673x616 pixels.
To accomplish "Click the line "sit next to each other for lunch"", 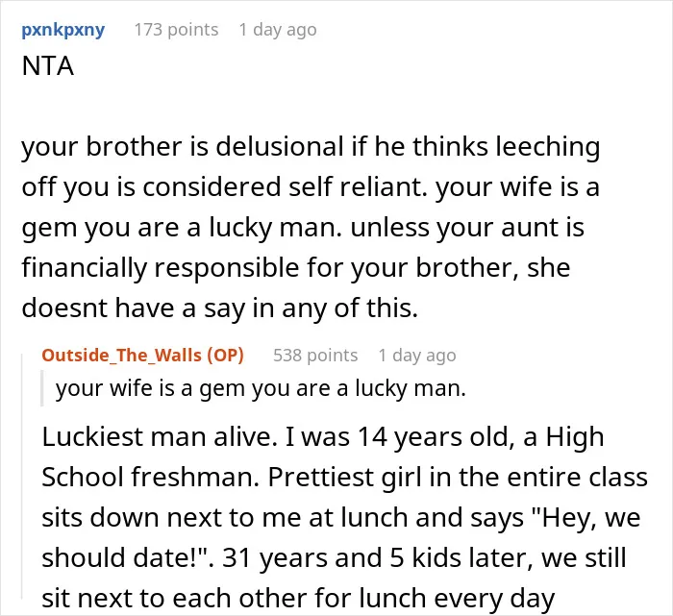I will tap(298, 599).
